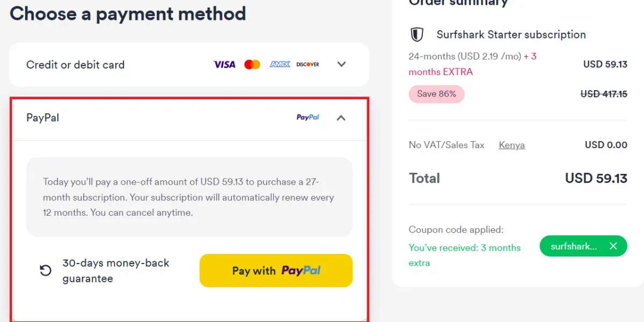This screenshot has height=322, width=644.
Task: Remove the surfshark coupon with X icon
Action: point(613,246)
